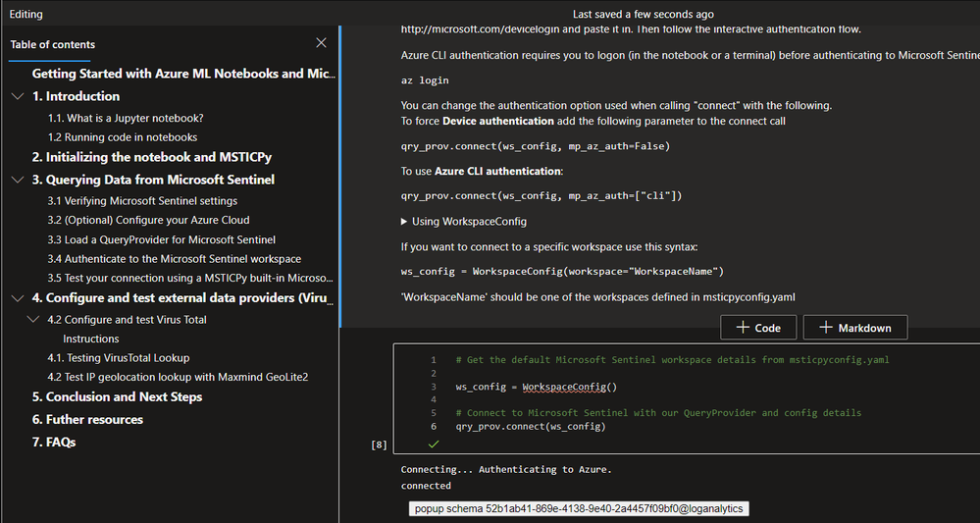Go to 4.2 Test IP geolocation lookup
Image resolution: width=980 pixels, height=523 pixels.
click(x=179, y=377)
